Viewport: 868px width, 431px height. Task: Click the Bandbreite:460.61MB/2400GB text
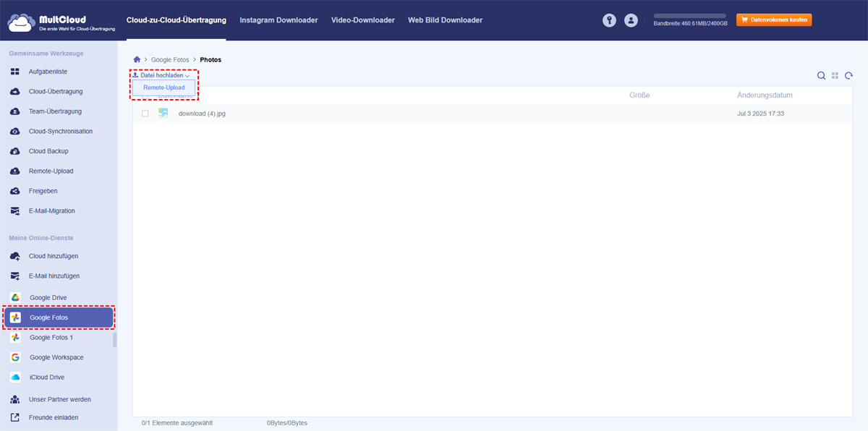pyautogui.click(x=689, y=24)
